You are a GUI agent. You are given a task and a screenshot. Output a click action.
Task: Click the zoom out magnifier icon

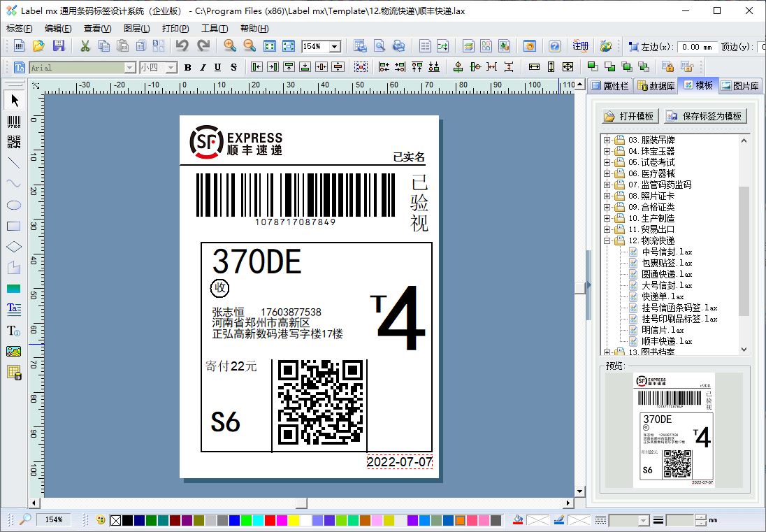pos(249,46)
